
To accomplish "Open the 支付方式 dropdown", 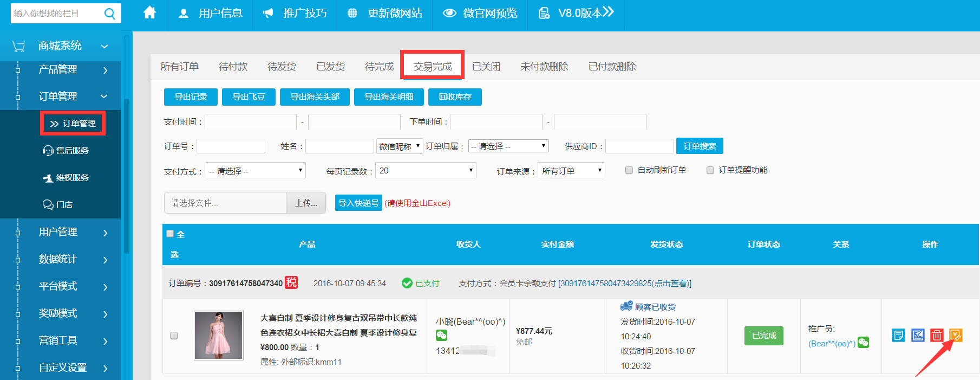I will pos(256,171).
